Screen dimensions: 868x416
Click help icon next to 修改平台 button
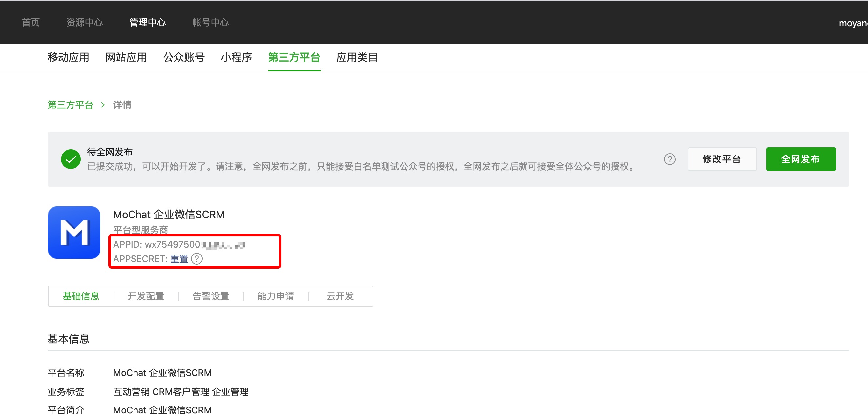tap(669, 159)
